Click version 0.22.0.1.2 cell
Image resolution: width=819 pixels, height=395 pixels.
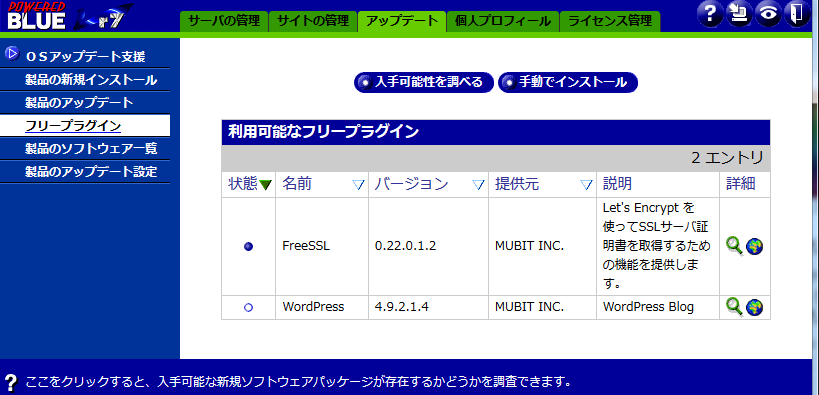[x=428, y=247]
